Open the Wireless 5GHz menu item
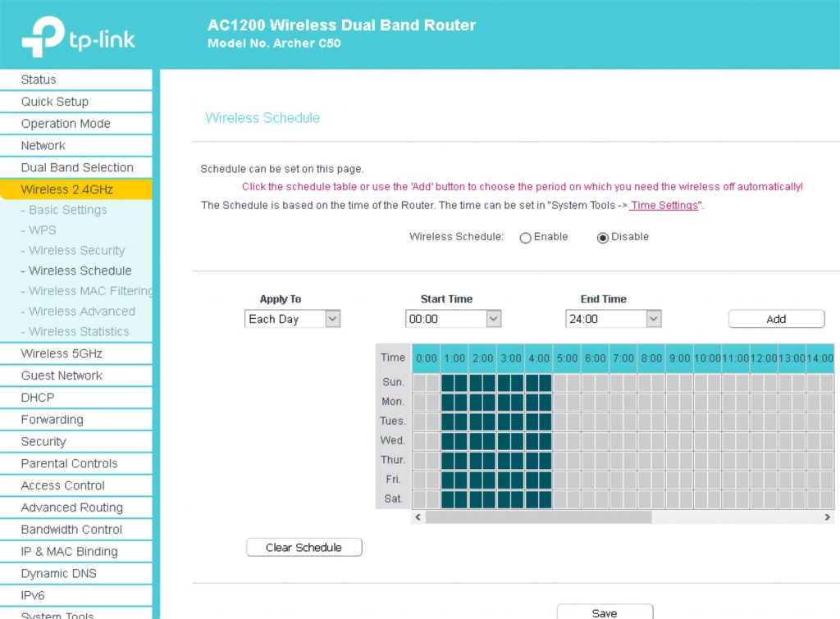The width and height of the screenshot is (840, 619). click(x=76, y=354)
